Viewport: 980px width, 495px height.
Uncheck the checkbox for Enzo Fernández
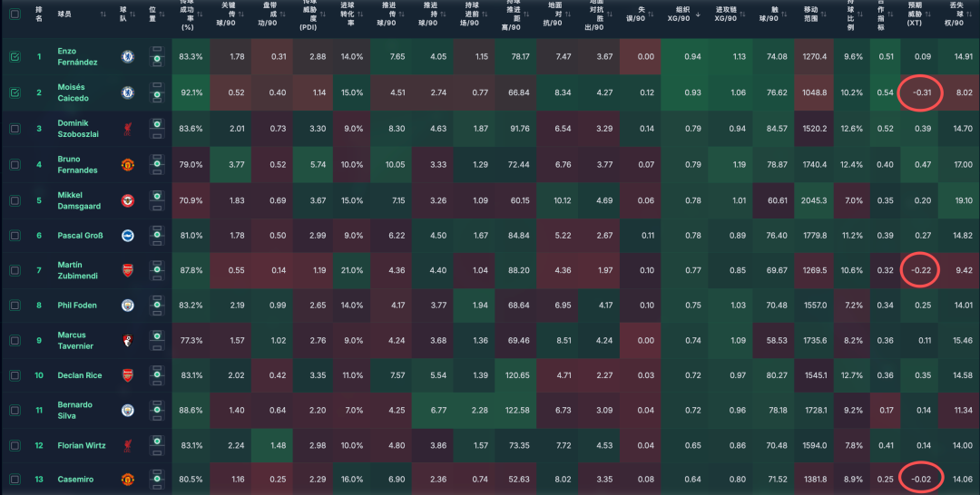15,57
